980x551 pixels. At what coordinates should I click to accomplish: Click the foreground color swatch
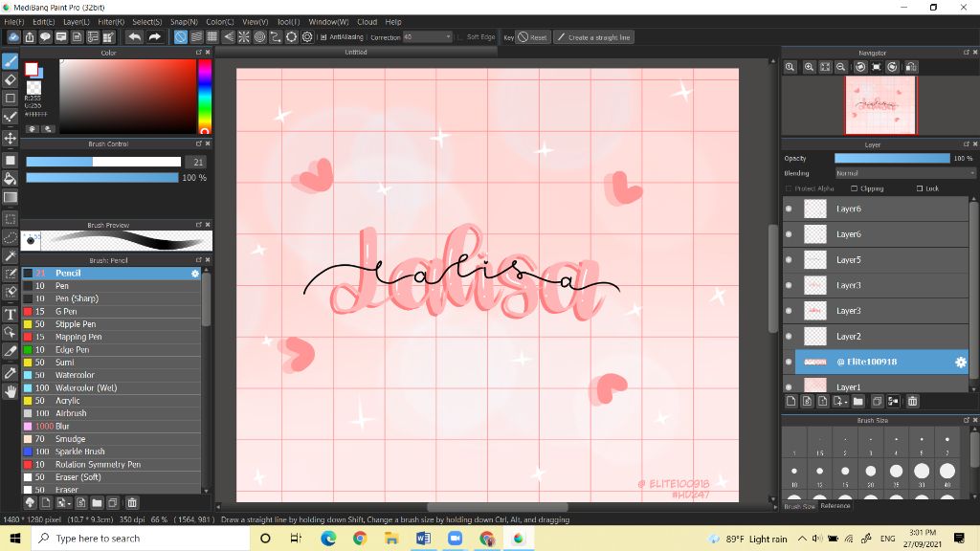(x=31, y=69)
